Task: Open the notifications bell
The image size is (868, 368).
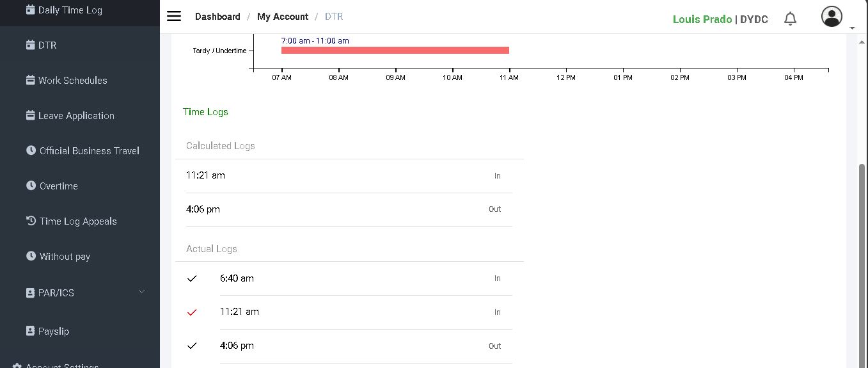Action: (790, 19)
